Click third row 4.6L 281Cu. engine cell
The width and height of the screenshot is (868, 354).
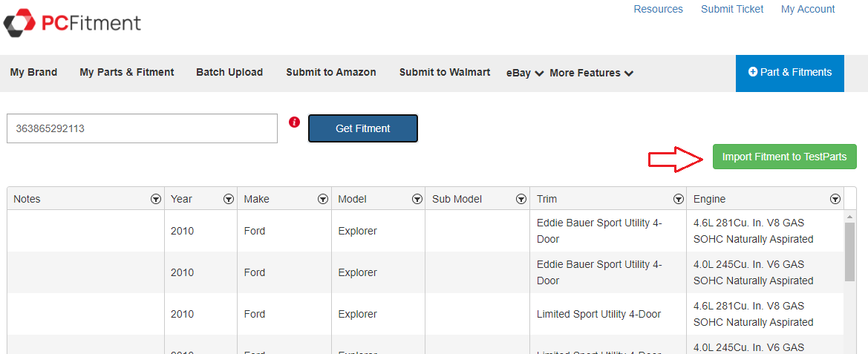766,314
